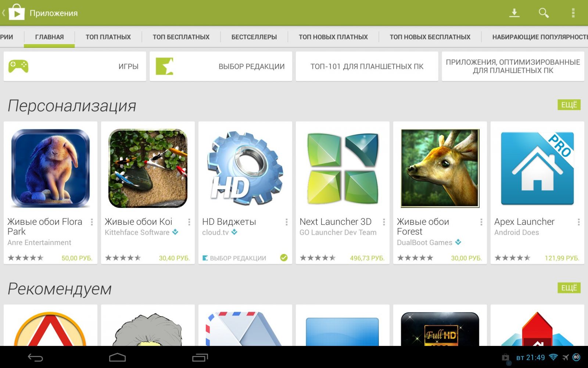This screenshot has height=368, width=588.
Task: Open options menu for Next Launcher 3D
Action: (x=384, y=222)
